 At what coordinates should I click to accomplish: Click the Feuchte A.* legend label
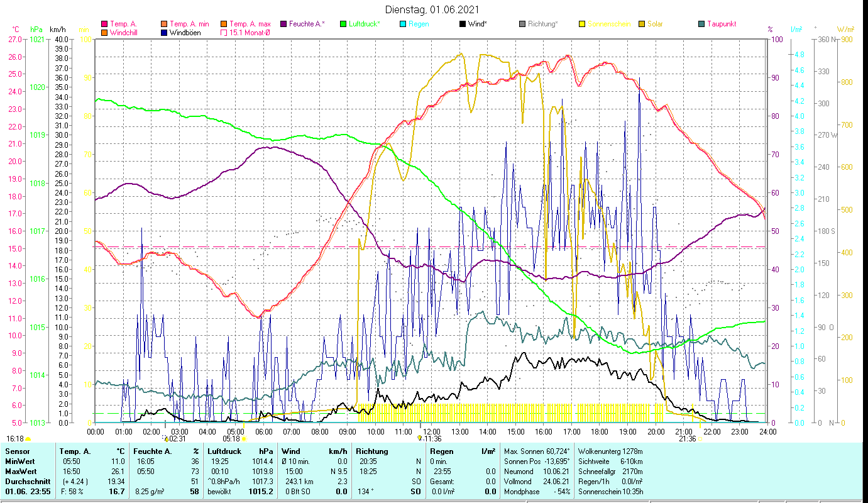click(x=307, y=24)
